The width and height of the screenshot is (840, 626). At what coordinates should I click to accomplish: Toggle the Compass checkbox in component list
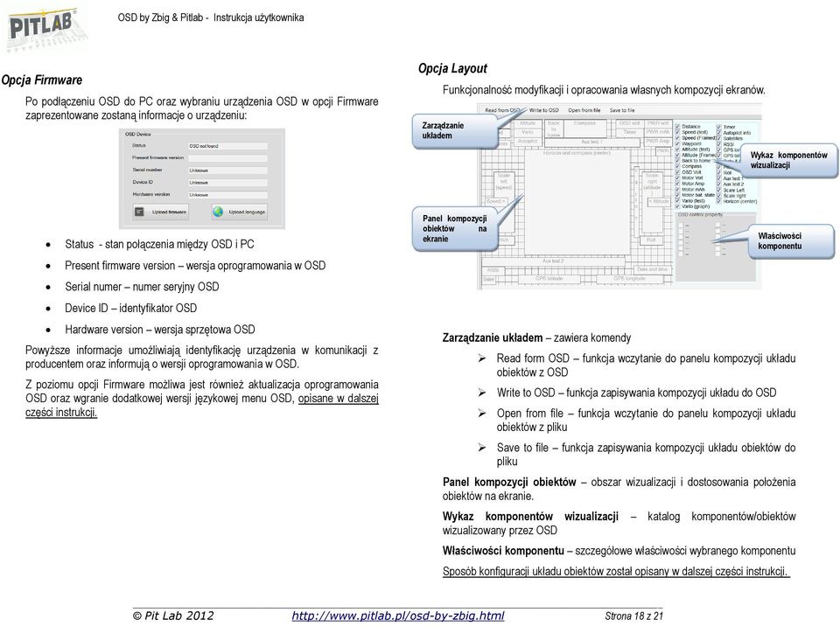point(677,166)
